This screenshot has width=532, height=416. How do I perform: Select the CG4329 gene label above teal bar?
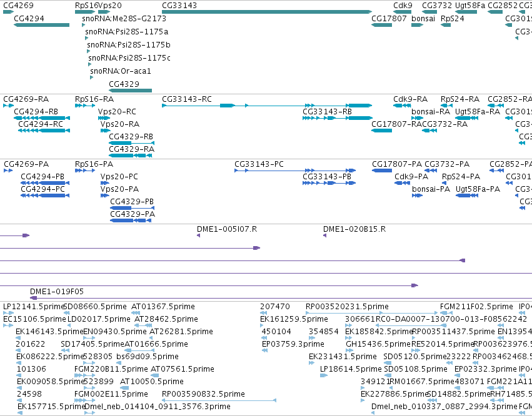(x=124, y=84)
